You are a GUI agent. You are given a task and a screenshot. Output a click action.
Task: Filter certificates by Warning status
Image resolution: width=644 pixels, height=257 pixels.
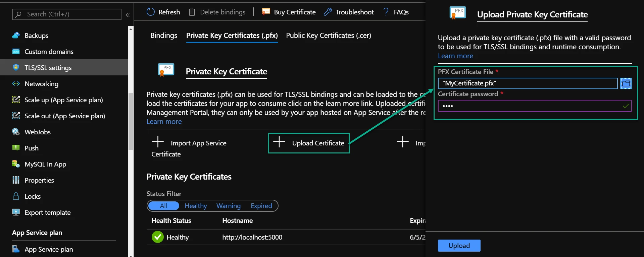(229, 206)
